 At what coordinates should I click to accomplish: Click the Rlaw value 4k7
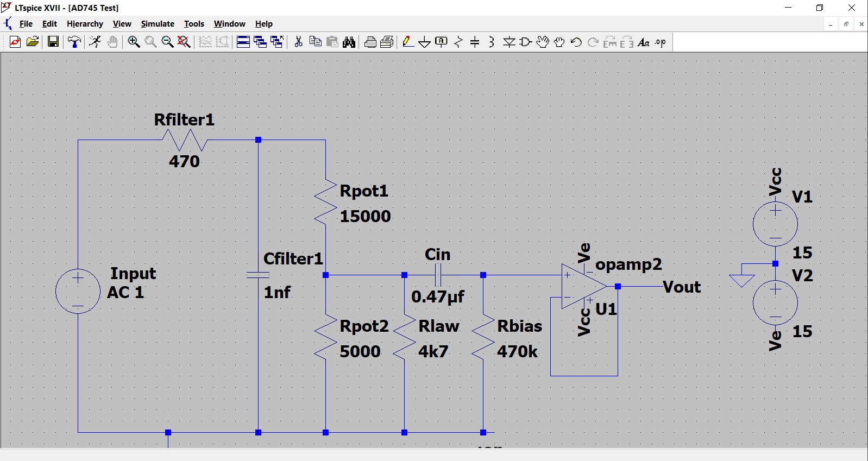pos(433,351)
